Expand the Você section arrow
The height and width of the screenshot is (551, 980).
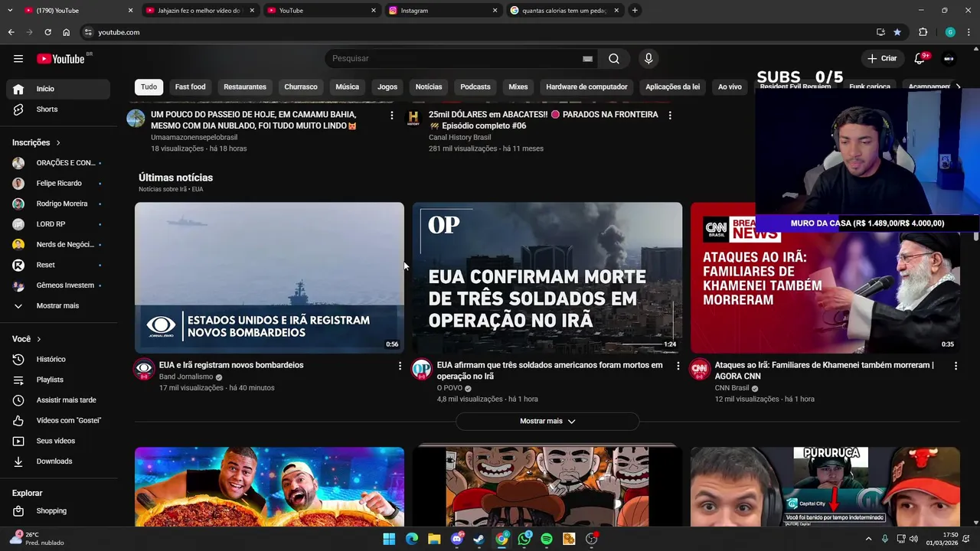(x=39, y=339)
